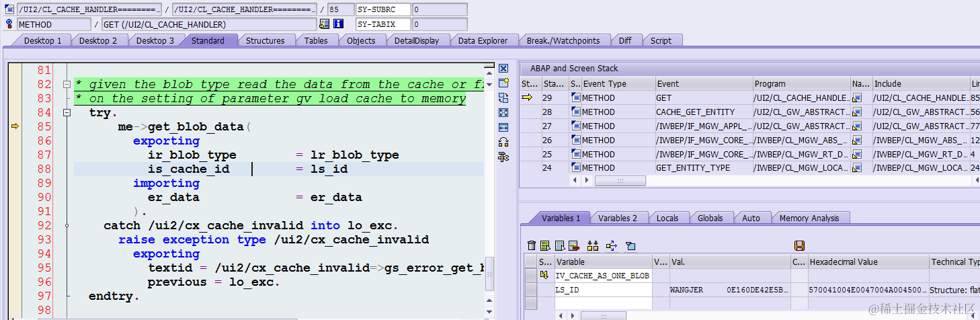Switch to Variables 2 tab
The image size is (980, 320).
618,218
